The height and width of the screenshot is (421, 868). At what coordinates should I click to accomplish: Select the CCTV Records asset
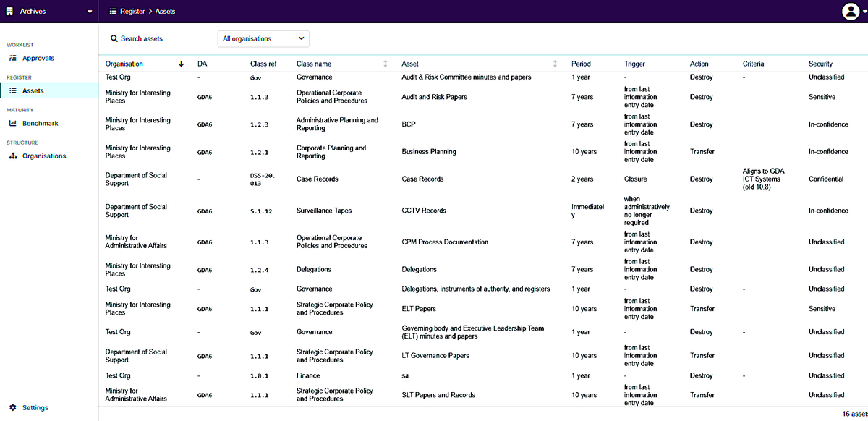tap(424, 210)
